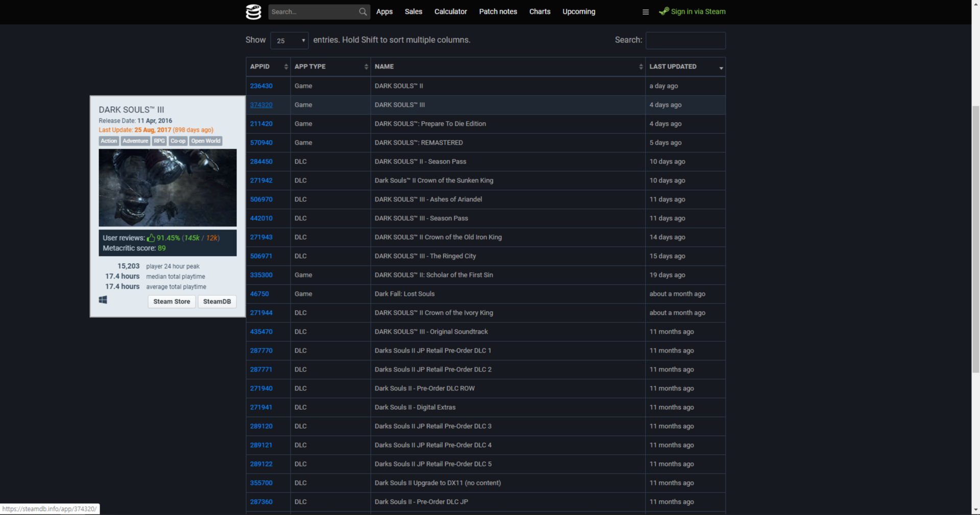Open app ID 506970 link
The image size is (980, 515).
(261, 199)
